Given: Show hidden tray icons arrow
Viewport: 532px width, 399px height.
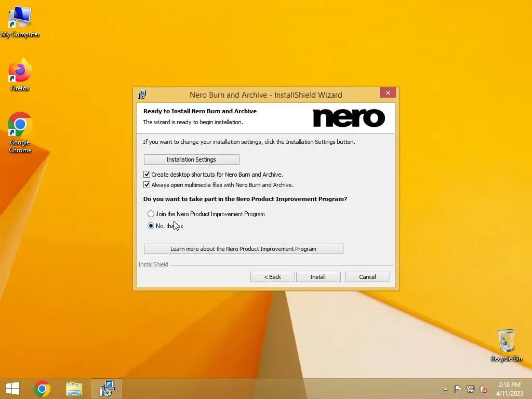Looking at the screenshot, I should (x=445, y=389).
